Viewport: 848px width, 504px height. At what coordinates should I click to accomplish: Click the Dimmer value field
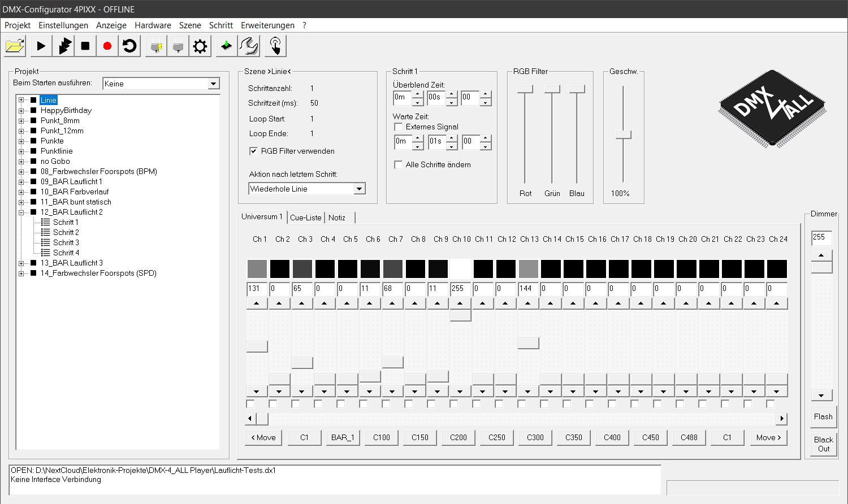click(x=821, y=238)
